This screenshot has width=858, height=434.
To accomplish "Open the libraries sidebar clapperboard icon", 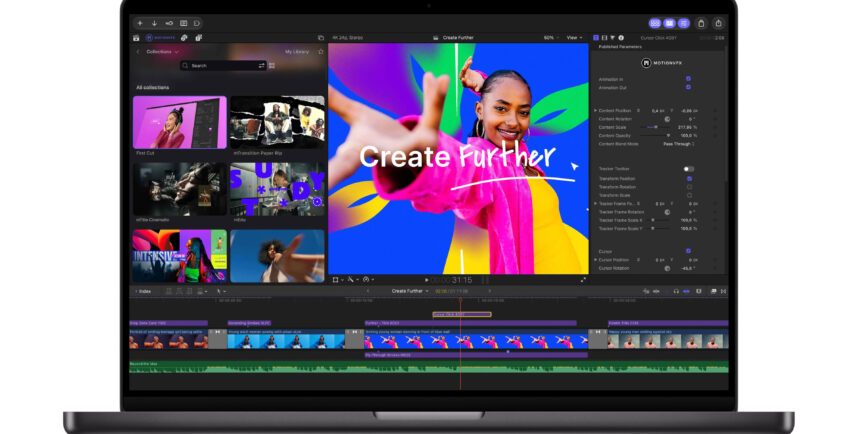I will point(136,38).
